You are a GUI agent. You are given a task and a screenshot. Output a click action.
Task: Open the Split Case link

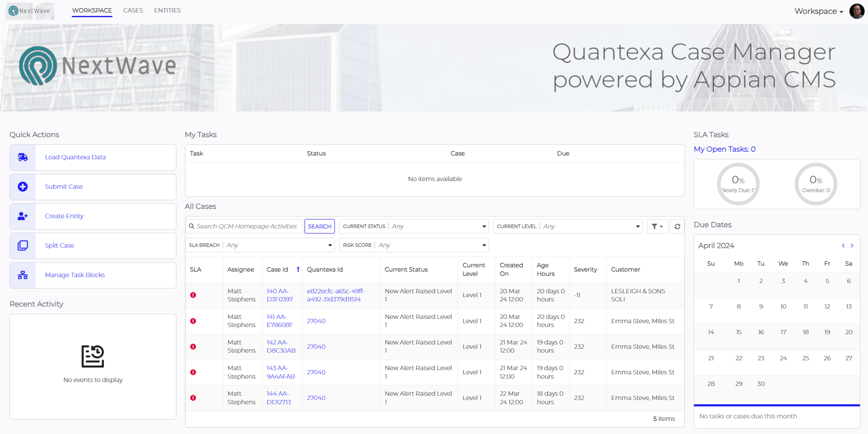click(x=60, y=245)
